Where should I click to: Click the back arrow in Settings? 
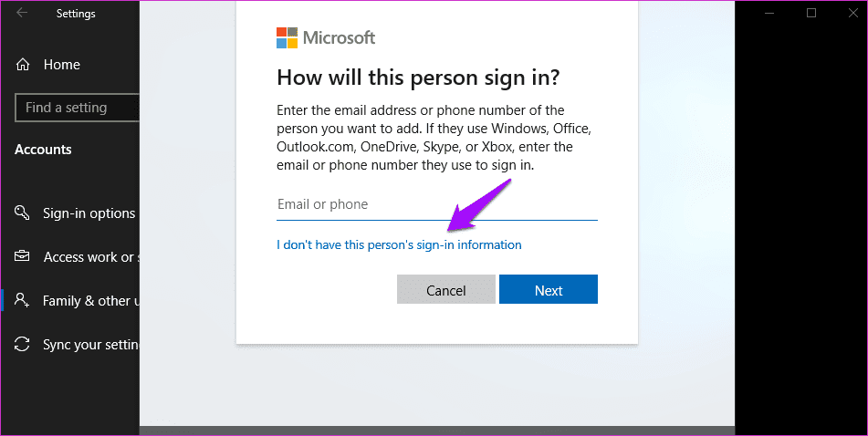(22, 13)
